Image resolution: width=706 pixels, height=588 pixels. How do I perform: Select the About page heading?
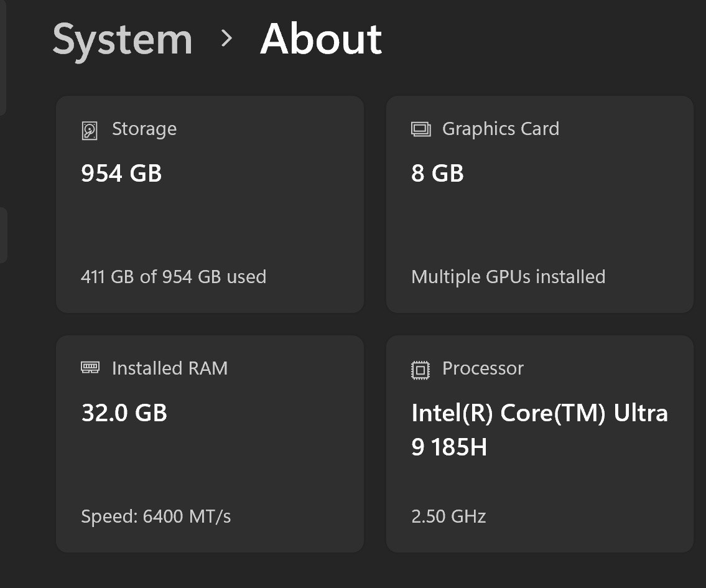click(x=321, y=39)
